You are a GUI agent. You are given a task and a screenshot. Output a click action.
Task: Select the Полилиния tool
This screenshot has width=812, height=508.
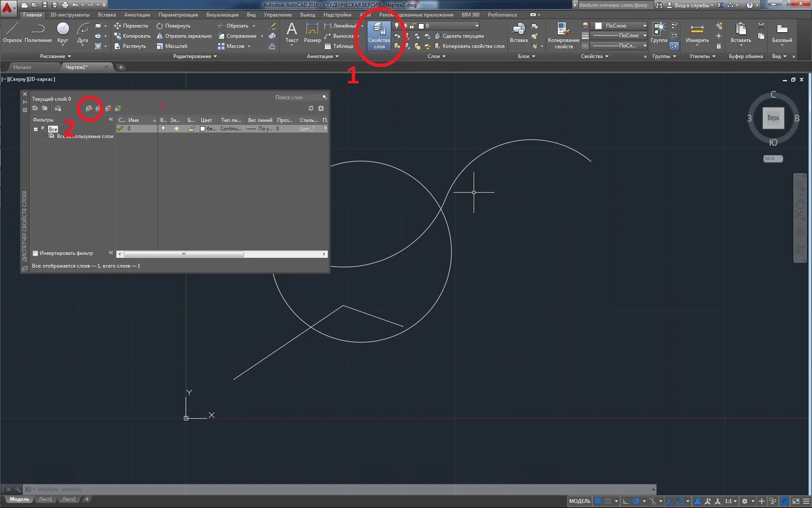[38, 33]
